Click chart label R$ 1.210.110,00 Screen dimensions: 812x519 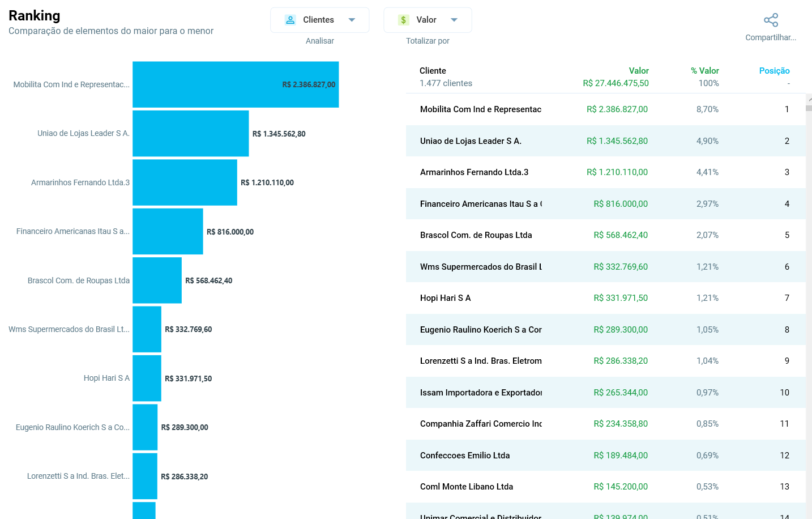pos(267,182)
